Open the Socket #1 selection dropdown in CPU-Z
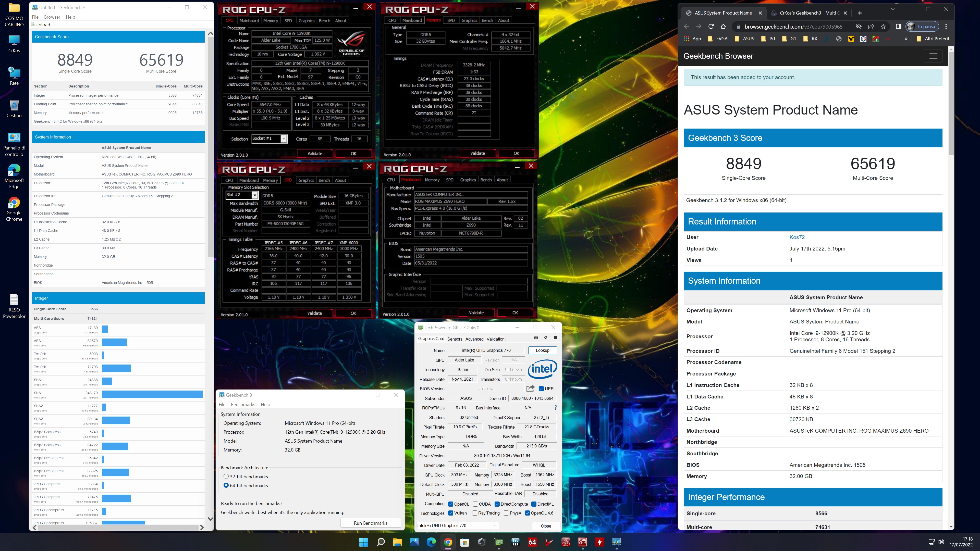Viewport: 980px width, 551px height. (x=269, y=139)
